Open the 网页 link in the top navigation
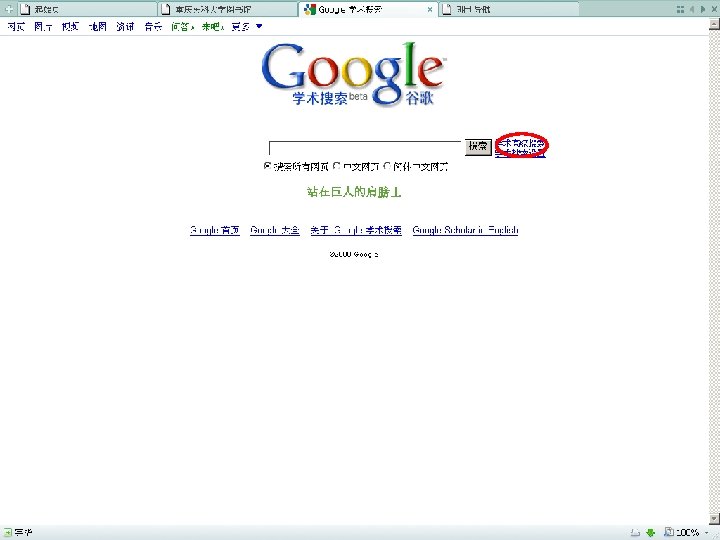Image resolution: width=720 pixels, height=540 pixels. click(16, 27)
